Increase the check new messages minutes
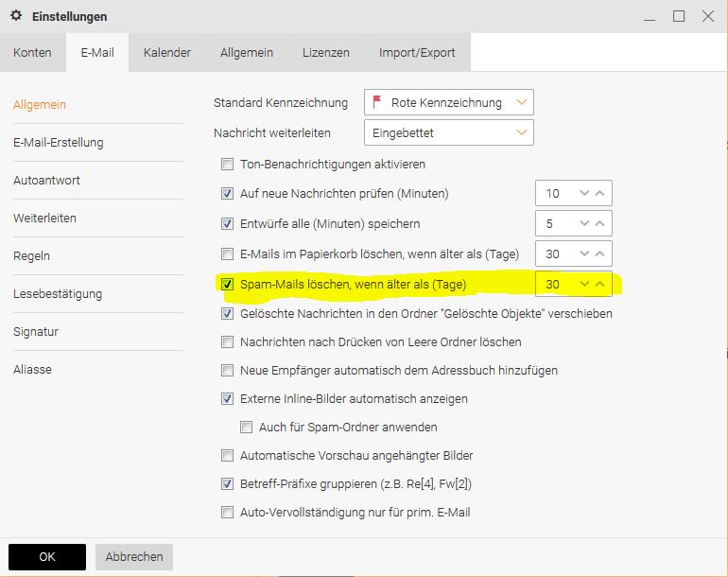 click(x=599, y=193)
